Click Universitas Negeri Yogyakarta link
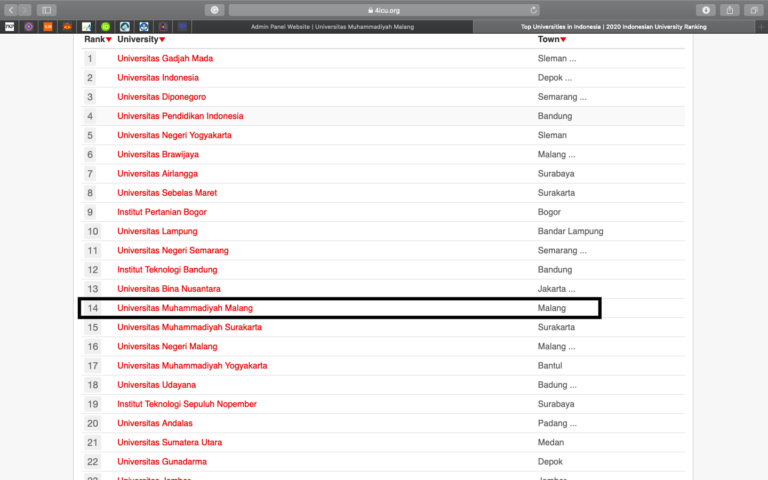 (174, 135)
